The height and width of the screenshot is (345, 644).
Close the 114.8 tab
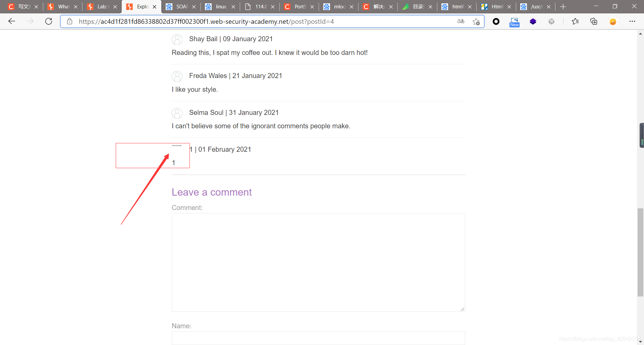[273, 7]
